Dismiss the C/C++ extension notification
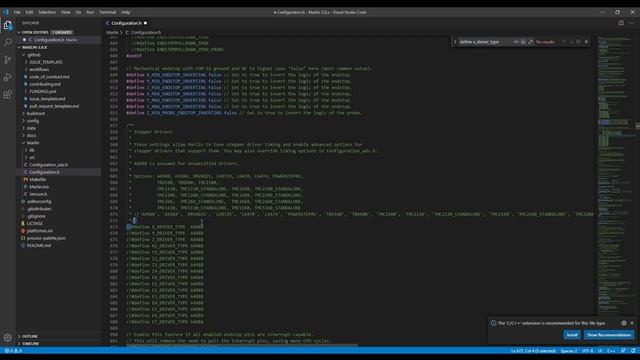Screen dimensions: 640x360 pyautogui.click(x=632, y=323)
